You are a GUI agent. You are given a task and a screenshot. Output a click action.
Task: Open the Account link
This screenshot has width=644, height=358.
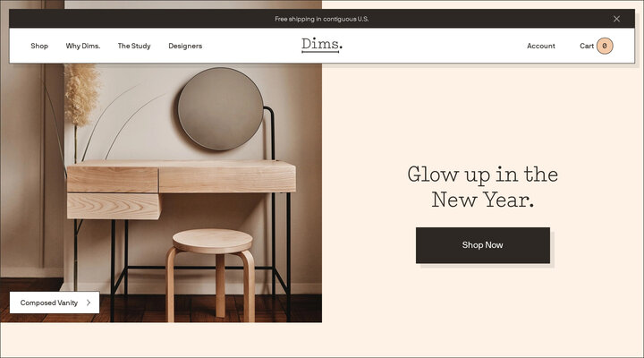tap(541, 46)
